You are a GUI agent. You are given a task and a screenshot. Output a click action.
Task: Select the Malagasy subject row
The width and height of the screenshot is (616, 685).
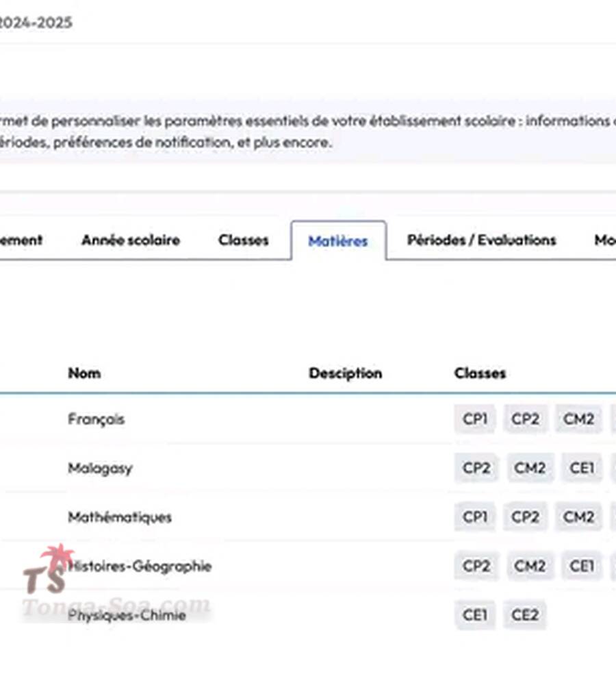coord(100,469)
